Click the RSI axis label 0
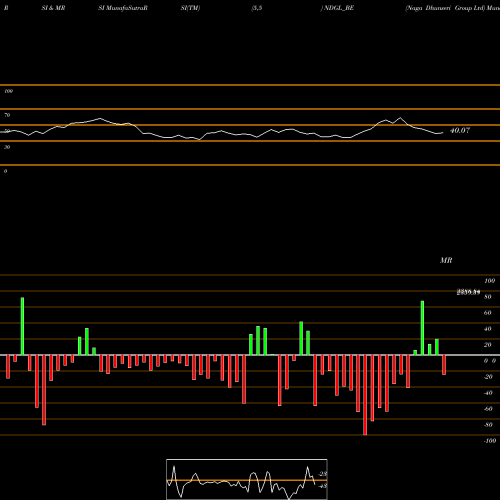The height and width of the screenshot is (500, 500). tap(5, 171)
